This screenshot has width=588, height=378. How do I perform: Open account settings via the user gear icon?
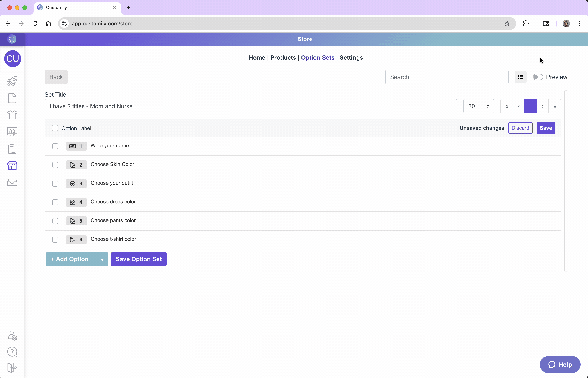click(x=12, y=336)
